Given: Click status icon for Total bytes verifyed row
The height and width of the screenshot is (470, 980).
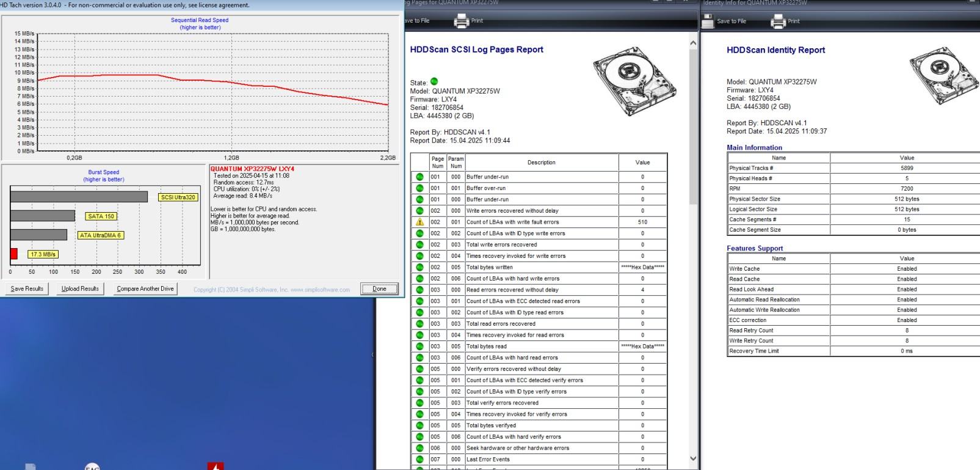Looking at the screenshot, I should point(419,425).
